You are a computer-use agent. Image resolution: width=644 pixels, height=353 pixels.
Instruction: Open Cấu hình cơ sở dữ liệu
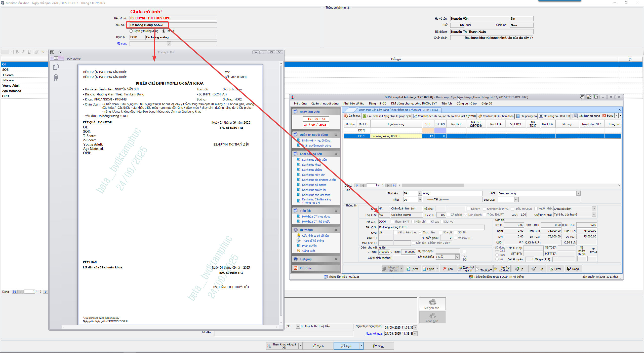(x=315, y=236)
